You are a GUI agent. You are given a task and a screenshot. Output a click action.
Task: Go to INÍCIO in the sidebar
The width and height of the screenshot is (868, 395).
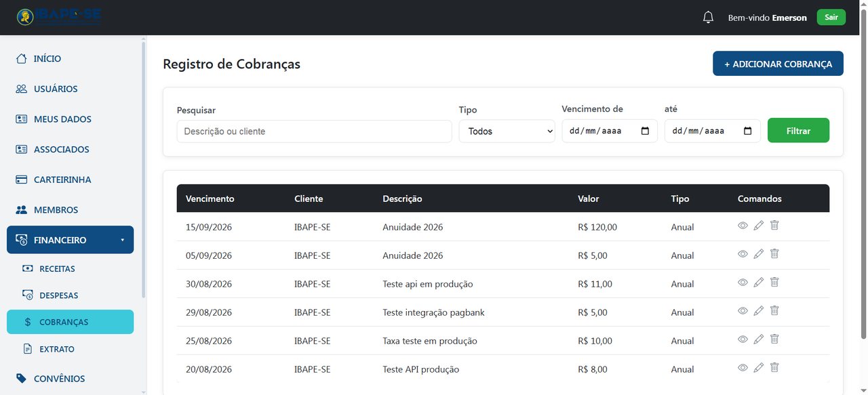point(71,59)
